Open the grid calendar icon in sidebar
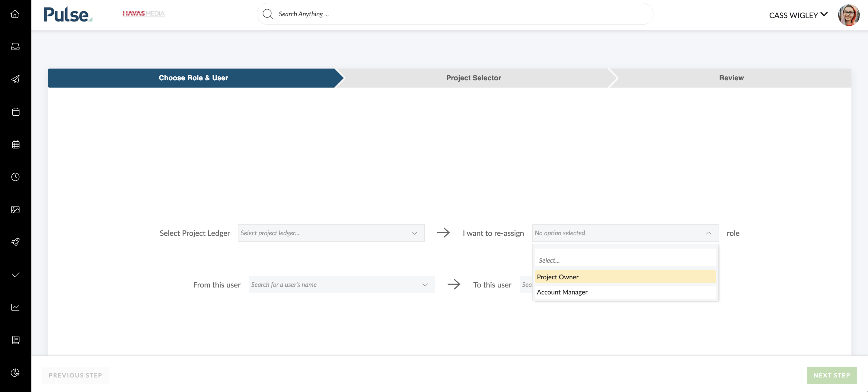This screenshot has height=392, width=868. click(15, 144)
